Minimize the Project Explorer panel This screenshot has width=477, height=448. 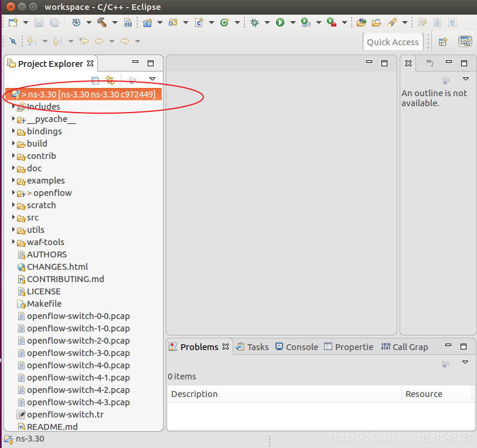pos(135,62)
